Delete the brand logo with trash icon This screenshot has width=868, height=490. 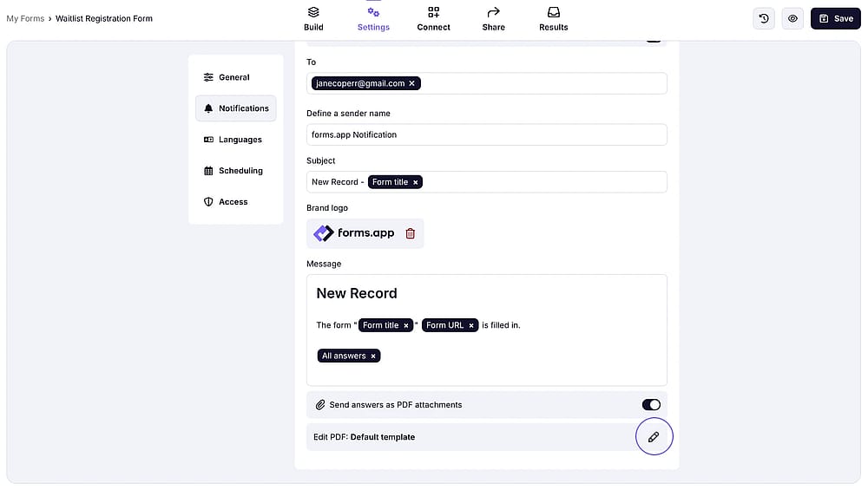pyautogui.click(x=410, y=233)
